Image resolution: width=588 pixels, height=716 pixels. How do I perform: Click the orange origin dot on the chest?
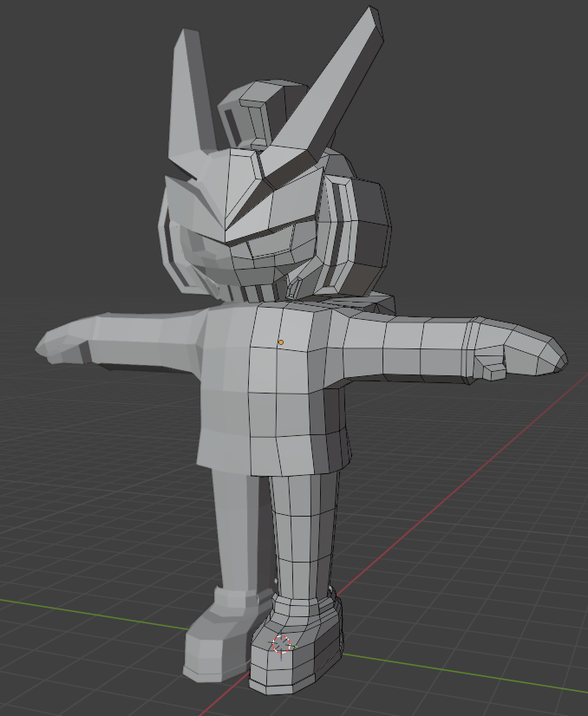(280, 342)
